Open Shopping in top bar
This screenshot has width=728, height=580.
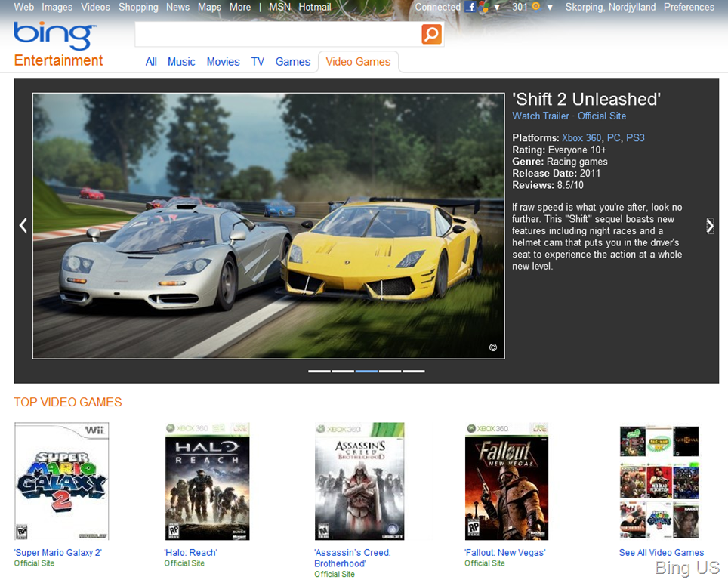coord(138,7)
